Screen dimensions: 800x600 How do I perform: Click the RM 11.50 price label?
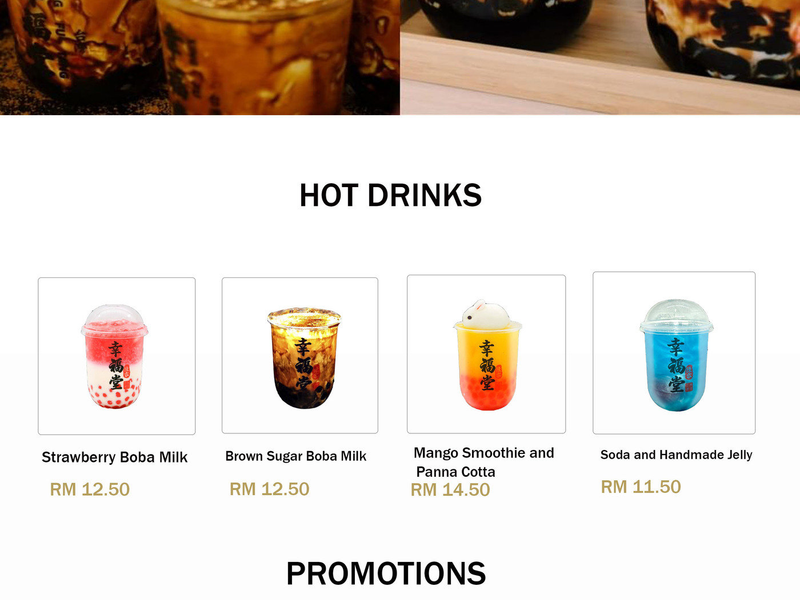(x=641, y=487)
